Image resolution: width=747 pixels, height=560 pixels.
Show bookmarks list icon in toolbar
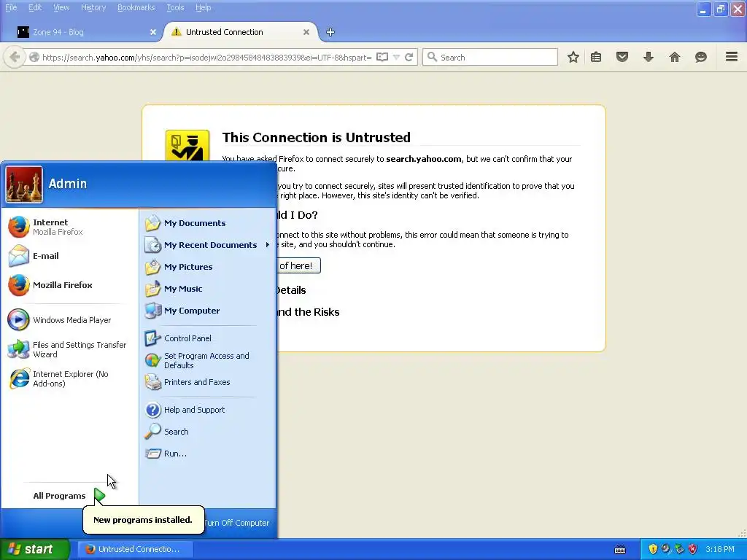(x=596, y=57)
